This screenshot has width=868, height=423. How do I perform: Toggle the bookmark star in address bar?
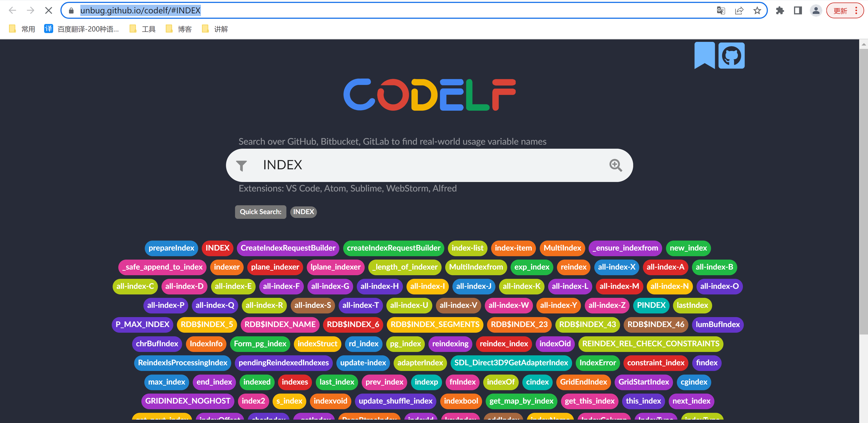point(757,10)
